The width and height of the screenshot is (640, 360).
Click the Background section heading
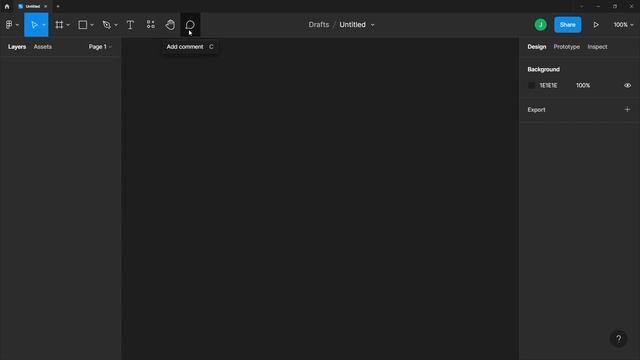[x=543, y=69]
